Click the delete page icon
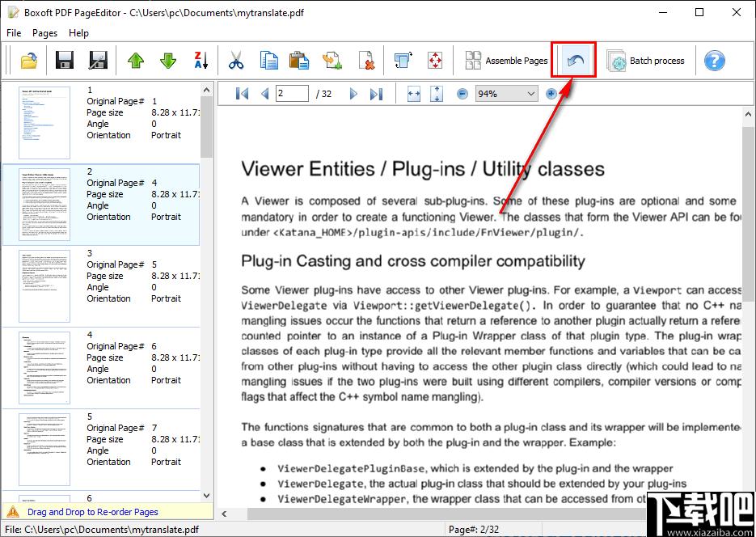756x537 pixels. point(366,61)
